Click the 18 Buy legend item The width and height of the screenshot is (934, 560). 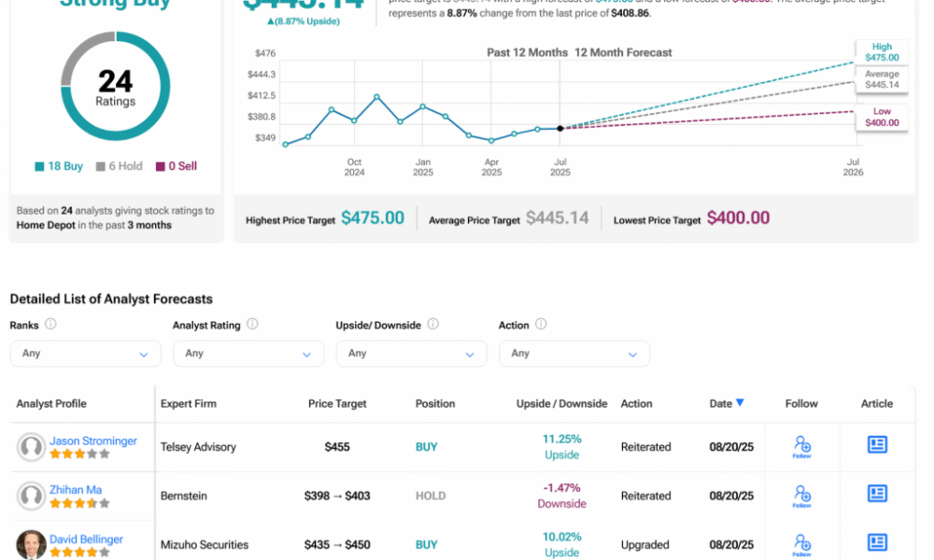(x=58, y=166)
